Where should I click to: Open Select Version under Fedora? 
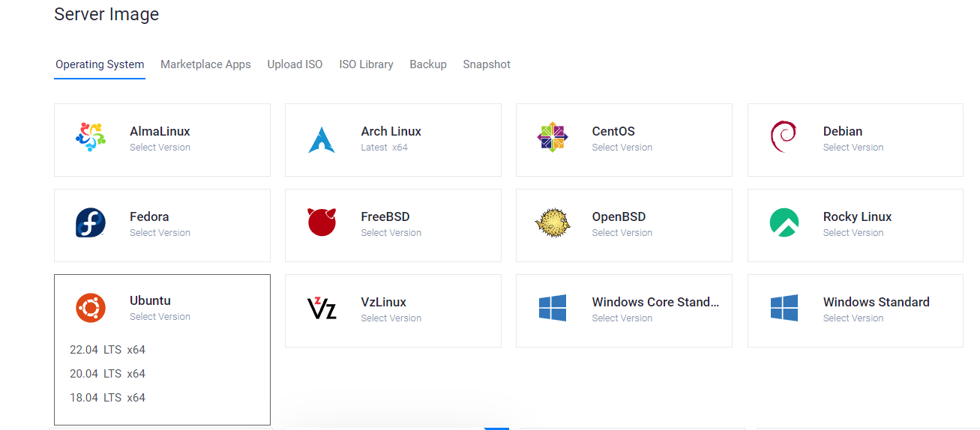(160, 233)
